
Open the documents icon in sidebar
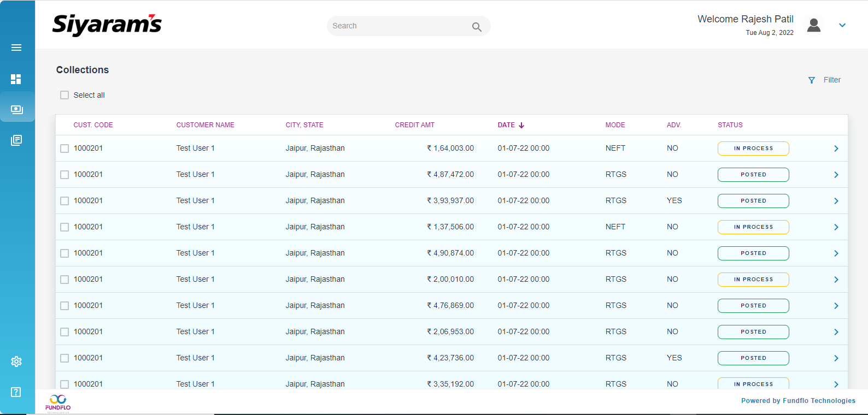click(x=16, y=140)
